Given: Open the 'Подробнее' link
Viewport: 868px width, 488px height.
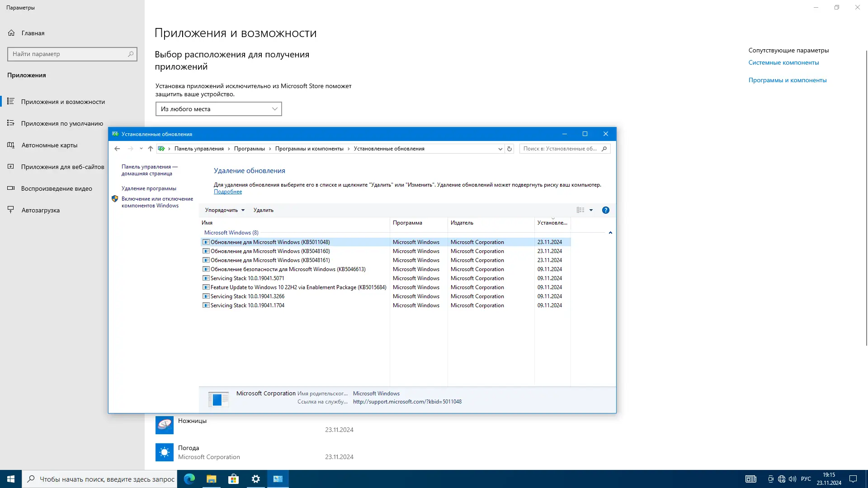Looking at the screenshot, I should coord(228,192).
